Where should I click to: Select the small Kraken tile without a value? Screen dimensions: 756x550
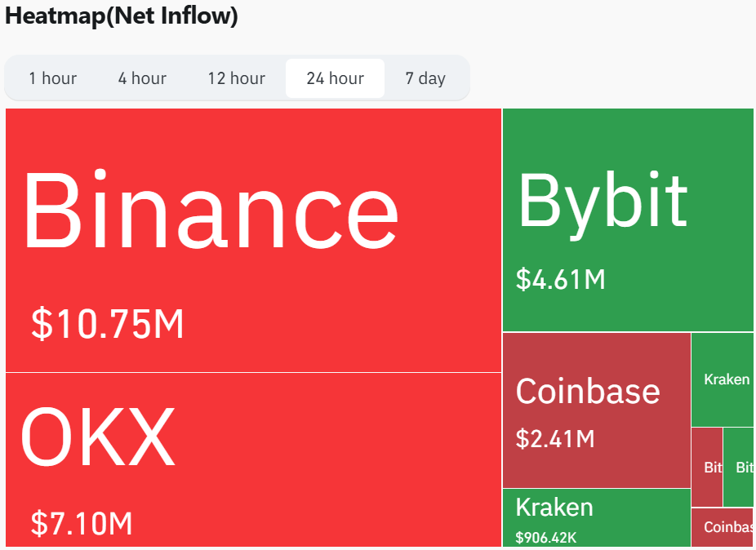pyautogui.click(x=723, y=379)
